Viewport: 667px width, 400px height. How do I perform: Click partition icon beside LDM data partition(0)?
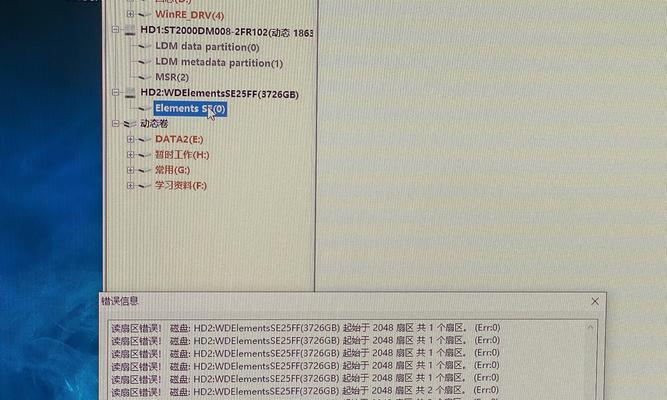coord(145,46)
